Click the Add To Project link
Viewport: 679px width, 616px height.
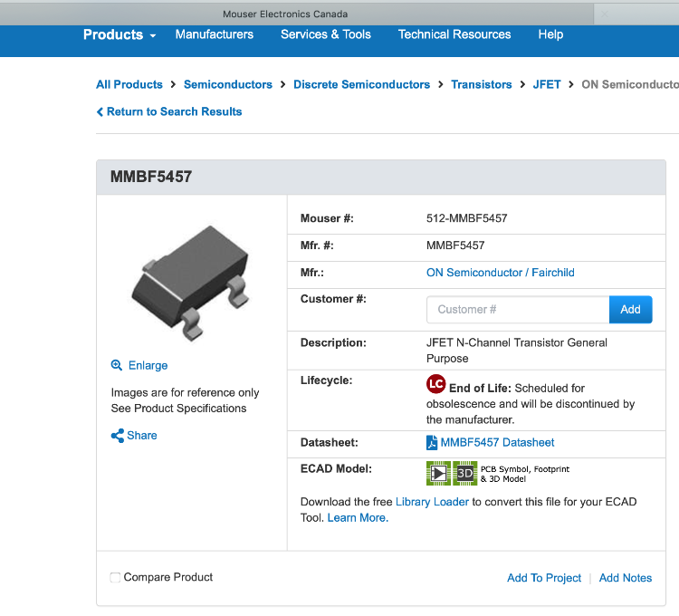[544, 578]
